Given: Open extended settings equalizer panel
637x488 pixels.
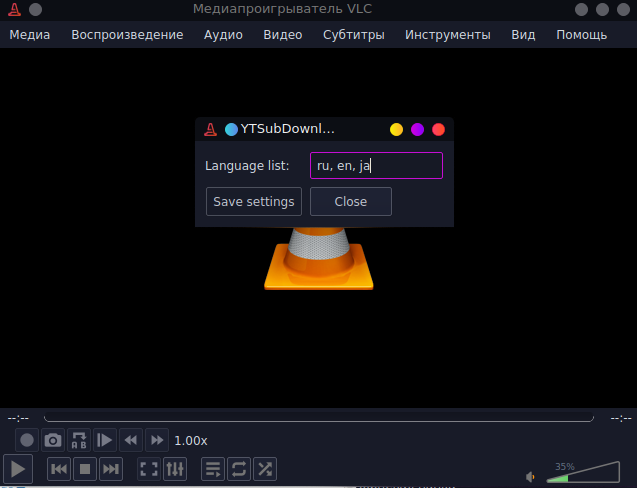Looking at the screenshot, I should pyautogui.click(x=175, y=469).
